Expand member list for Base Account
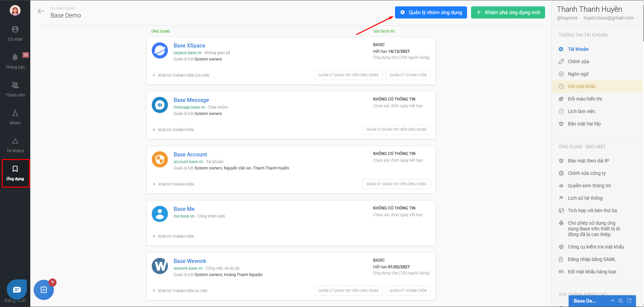 pos(174,184)
